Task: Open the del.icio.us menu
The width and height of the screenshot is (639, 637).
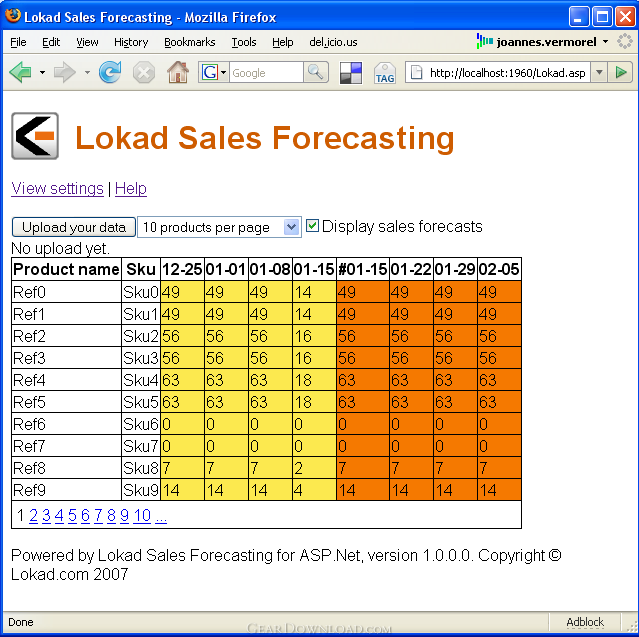Action: click(x=333, y=42)
